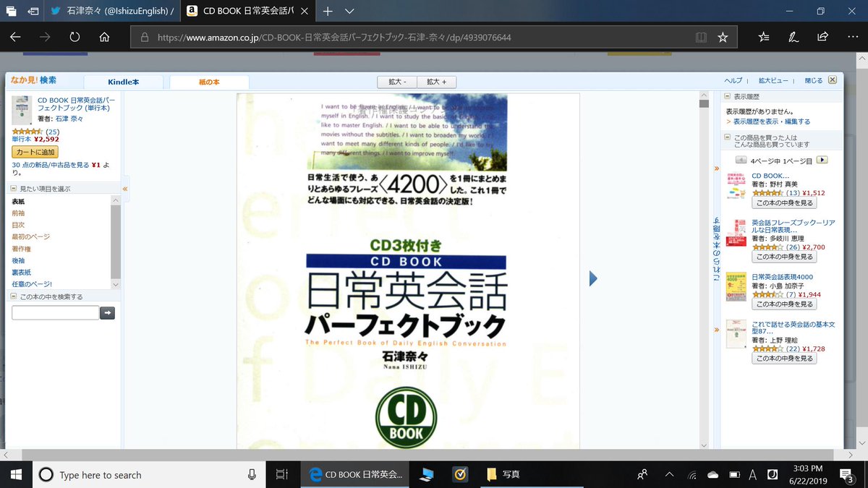Collapse the 表示履歴 section

[x=728, y=96]
